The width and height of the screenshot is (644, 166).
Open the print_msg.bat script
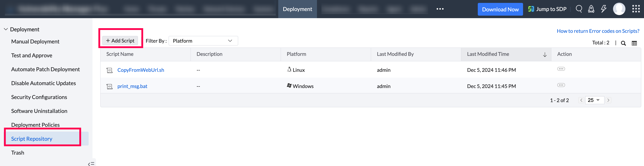[132, 86]
